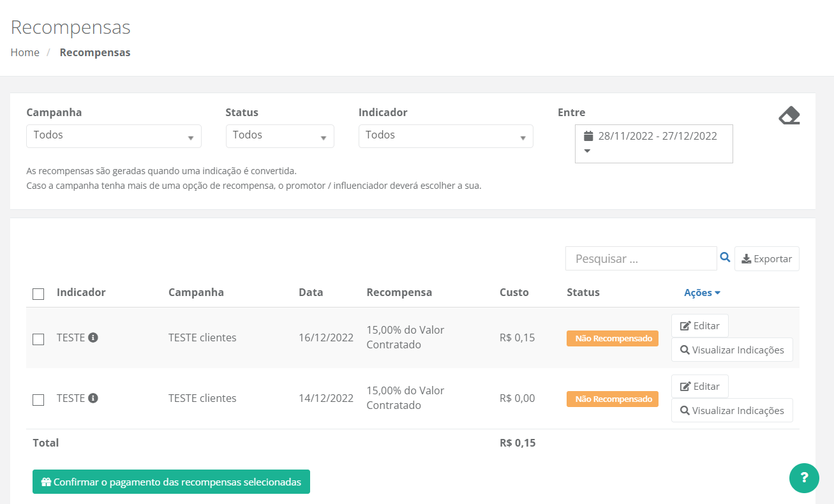The width and height of the screenshot is (834, 504).
Task: Click into the Pesquisar search field
Action: point(641,258)
